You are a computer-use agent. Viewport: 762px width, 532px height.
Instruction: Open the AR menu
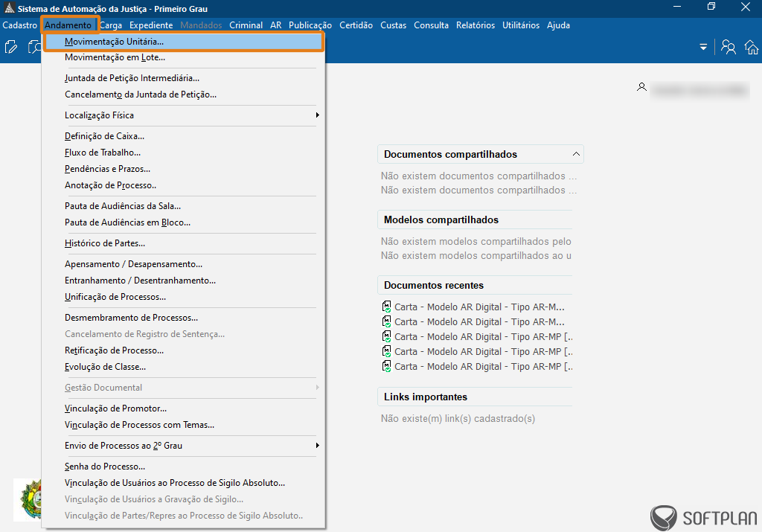[x=275, y=25]
